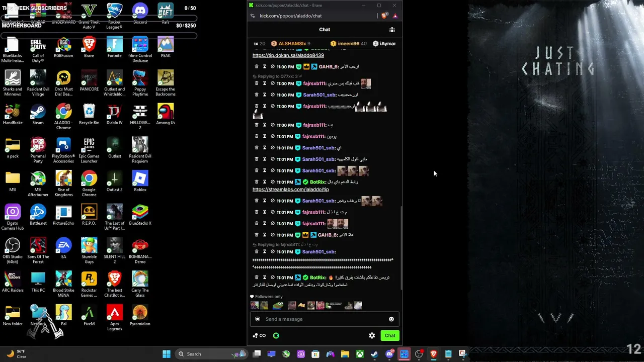Launch Apex Legends desktop shortcut
Image resolution: width=644 pixels, height=362 pixels.
click(114, 318)
